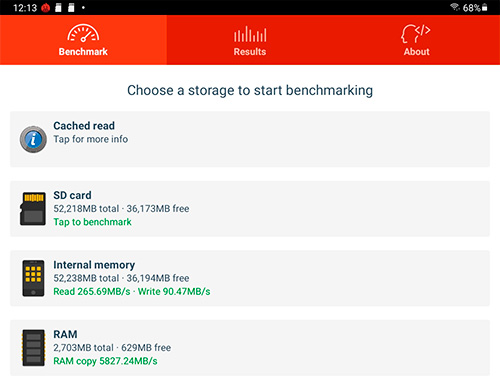The image size is (500, 378).
Task: Choose the SD card title label
Action: click(72, 195)
